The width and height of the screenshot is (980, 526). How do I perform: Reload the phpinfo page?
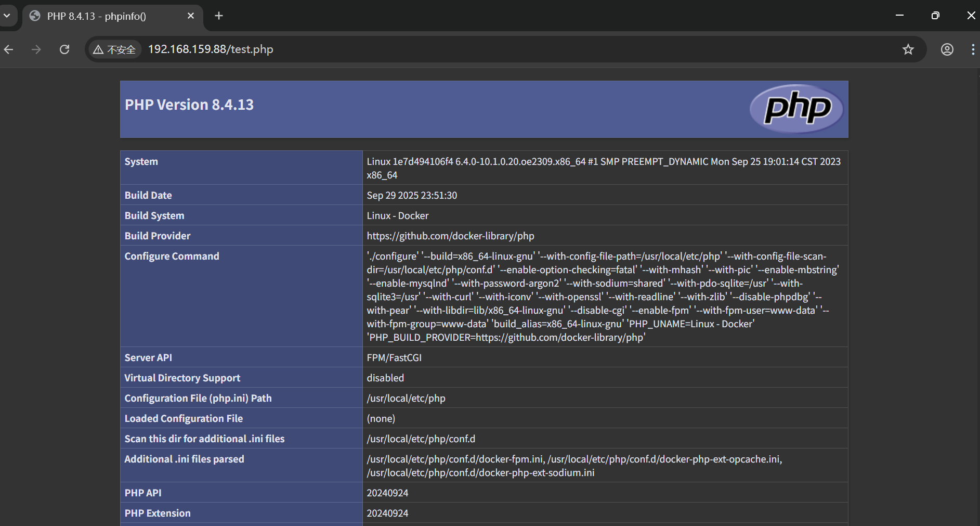click(x=64, y=49)
